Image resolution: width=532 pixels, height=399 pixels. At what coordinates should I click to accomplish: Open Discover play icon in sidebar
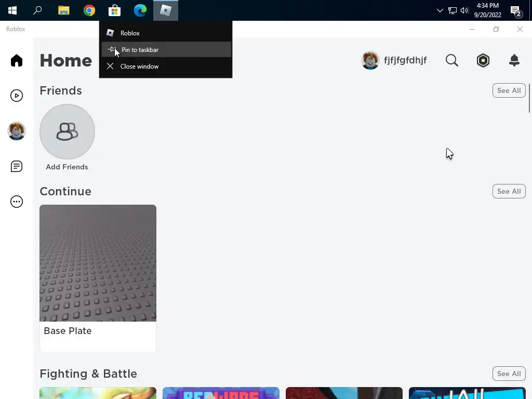click(16, 96)
